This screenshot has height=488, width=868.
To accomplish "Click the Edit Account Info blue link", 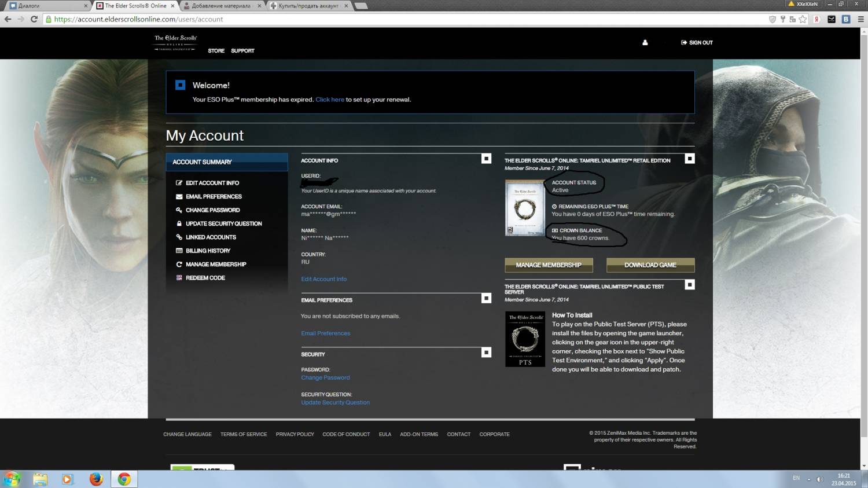I will tap(323, 279).
